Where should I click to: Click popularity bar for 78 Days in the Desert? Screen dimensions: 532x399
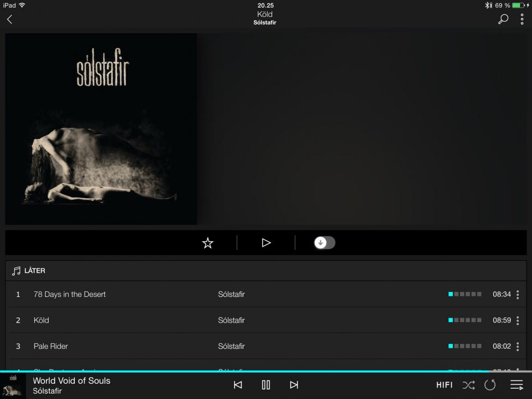click(x=465, y=294)
